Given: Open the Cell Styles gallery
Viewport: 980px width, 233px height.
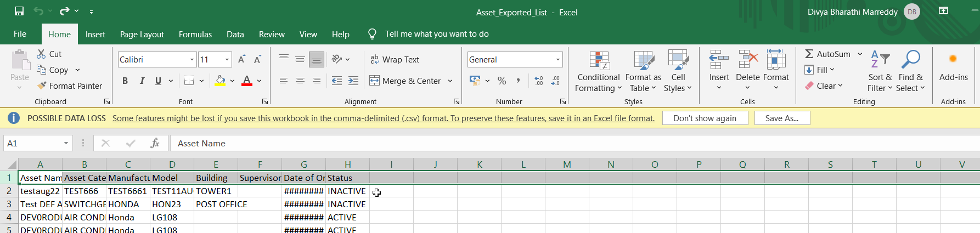Looking at the screenshot, I should point(678,71).
